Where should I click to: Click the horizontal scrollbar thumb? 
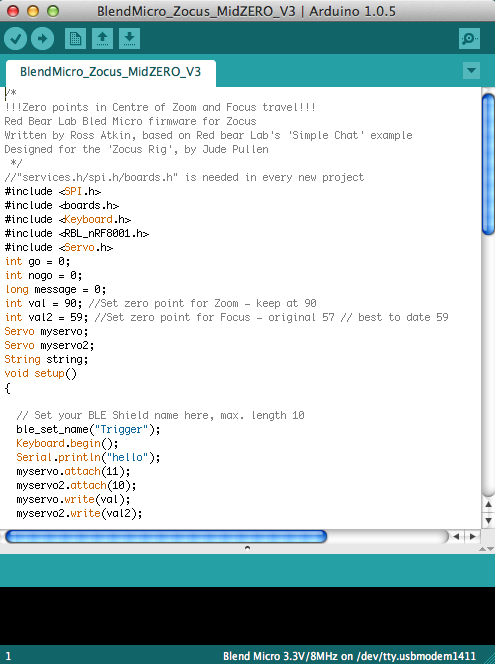click(166, 537)
